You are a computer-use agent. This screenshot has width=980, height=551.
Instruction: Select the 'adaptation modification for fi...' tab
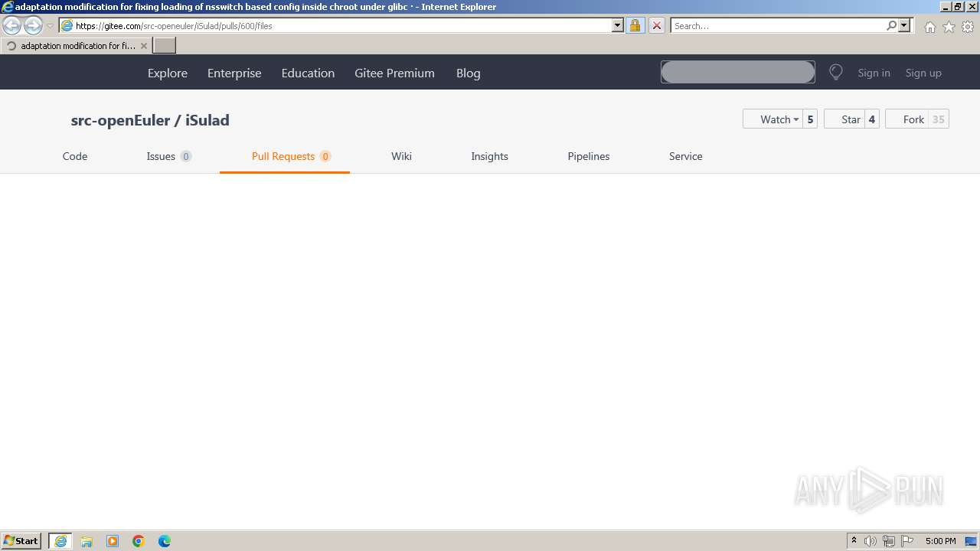click(77, 46)
